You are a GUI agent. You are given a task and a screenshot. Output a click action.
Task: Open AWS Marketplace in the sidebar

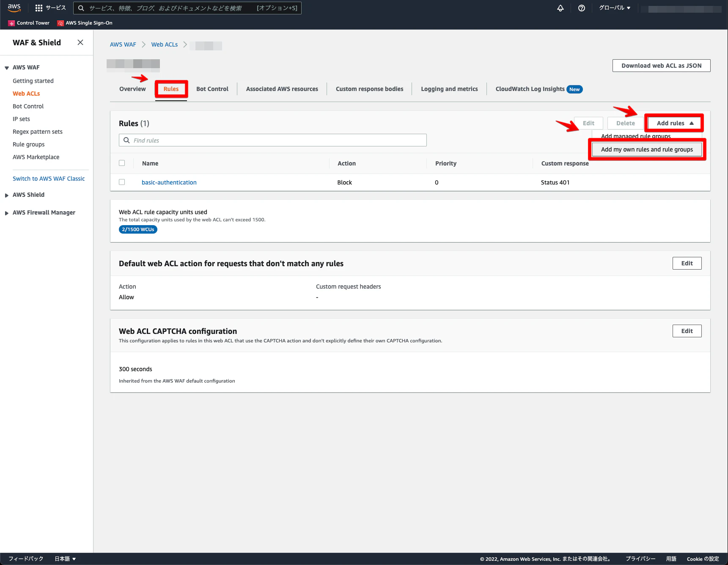[36, 157]
